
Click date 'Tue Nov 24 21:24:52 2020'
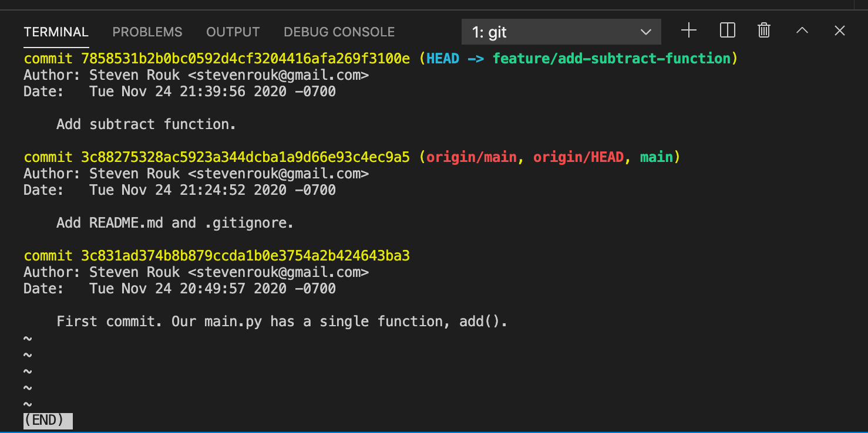[x=188, y=190]
